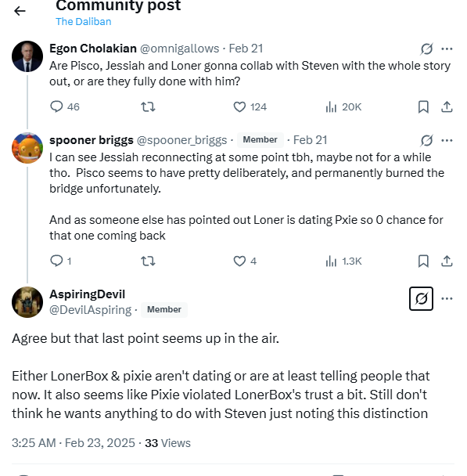The image size is (467, 476).
Task: Reply to spooner briggs' post
Action: (56, 261)
